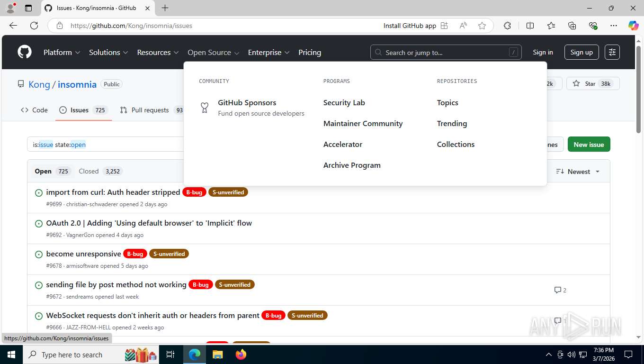Open Collections link in Open Source menu

[456, 144]
